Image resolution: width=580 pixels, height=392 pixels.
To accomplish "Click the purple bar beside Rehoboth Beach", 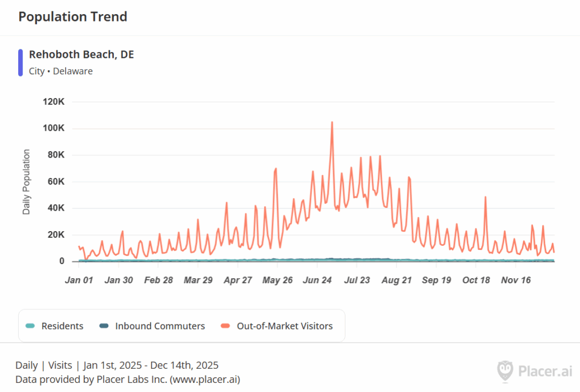I will (20, 62).
